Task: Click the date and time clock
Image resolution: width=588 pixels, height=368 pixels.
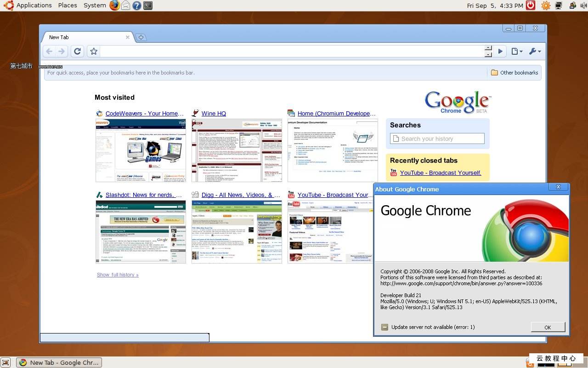Action: click(495, 6)
